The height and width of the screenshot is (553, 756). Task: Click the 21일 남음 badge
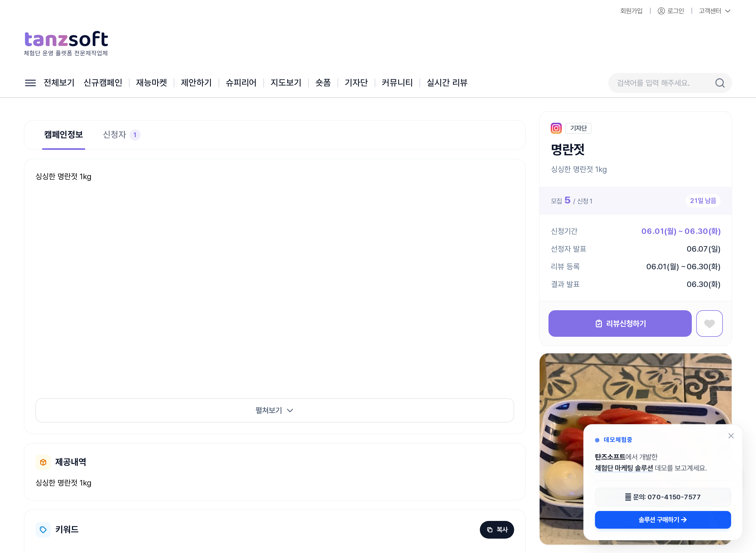coord(703,200)
